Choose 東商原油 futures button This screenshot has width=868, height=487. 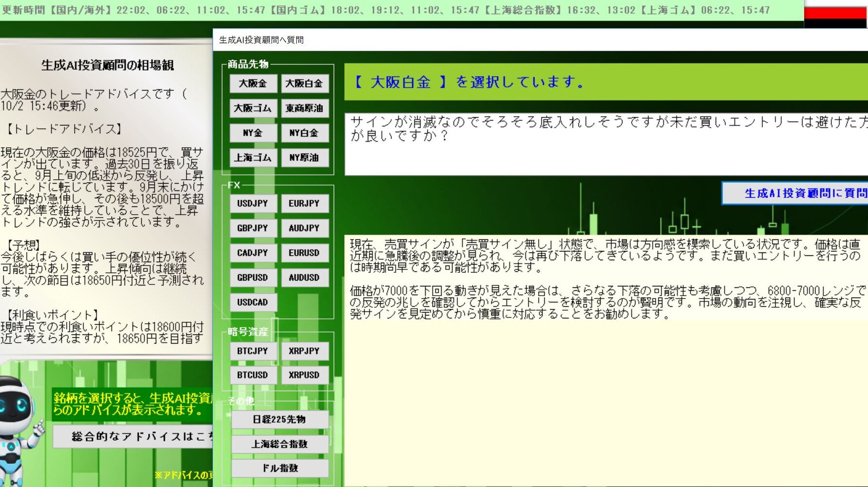305,108
